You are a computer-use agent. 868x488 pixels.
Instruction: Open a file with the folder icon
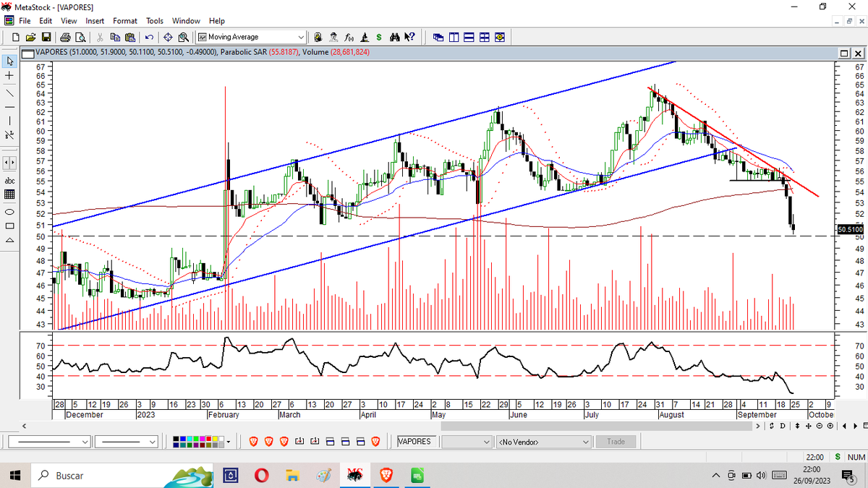coord(30,37)
